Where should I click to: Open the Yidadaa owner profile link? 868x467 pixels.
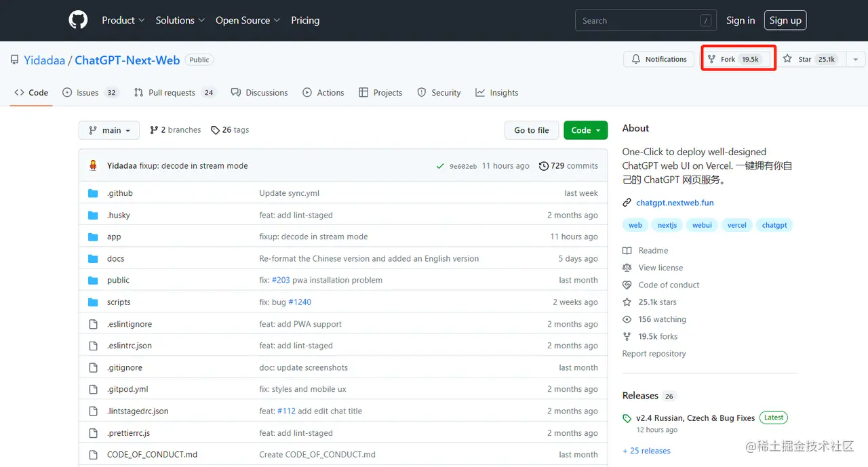point(45,60)
